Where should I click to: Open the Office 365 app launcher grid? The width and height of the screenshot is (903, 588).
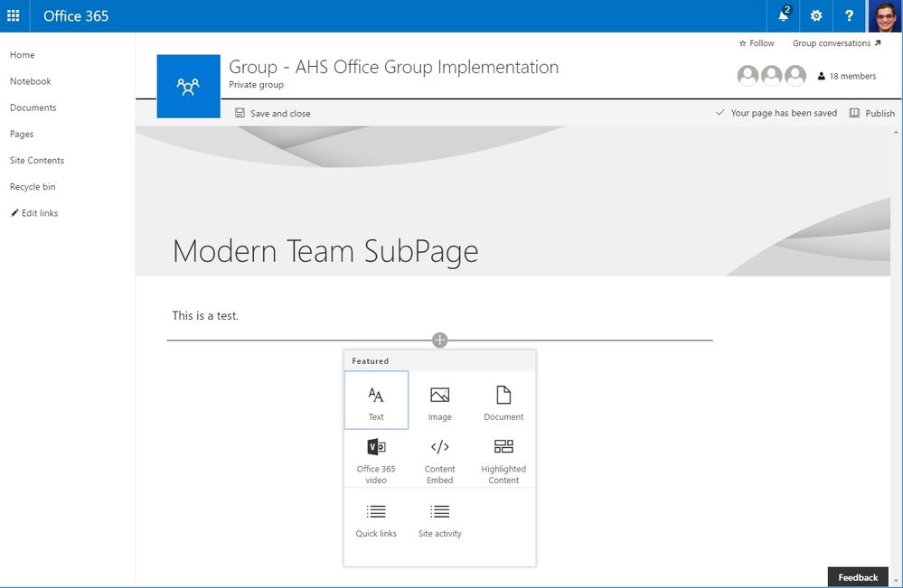(14, 15)
